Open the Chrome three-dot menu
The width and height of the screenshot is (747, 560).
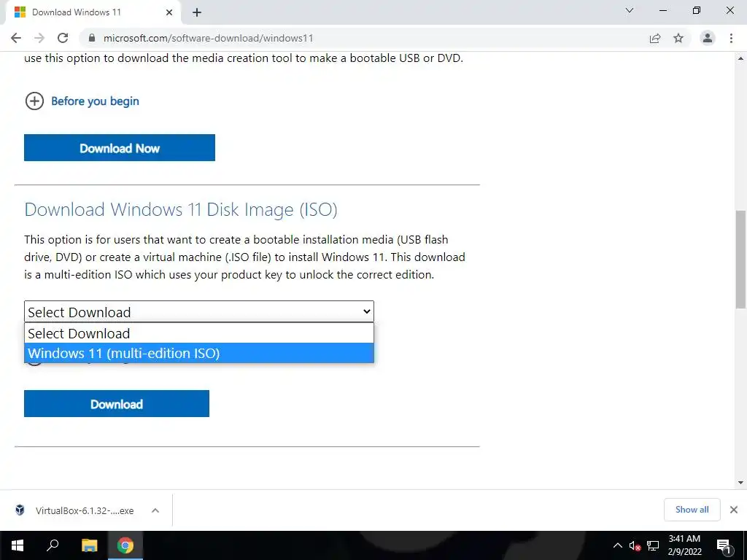[731, 38]
